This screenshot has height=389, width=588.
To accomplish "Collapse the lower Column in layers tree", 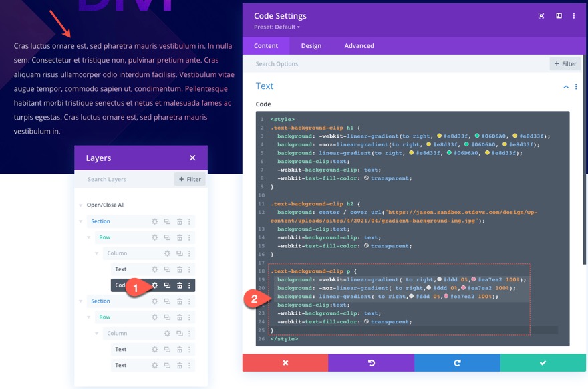I will 96,333.
